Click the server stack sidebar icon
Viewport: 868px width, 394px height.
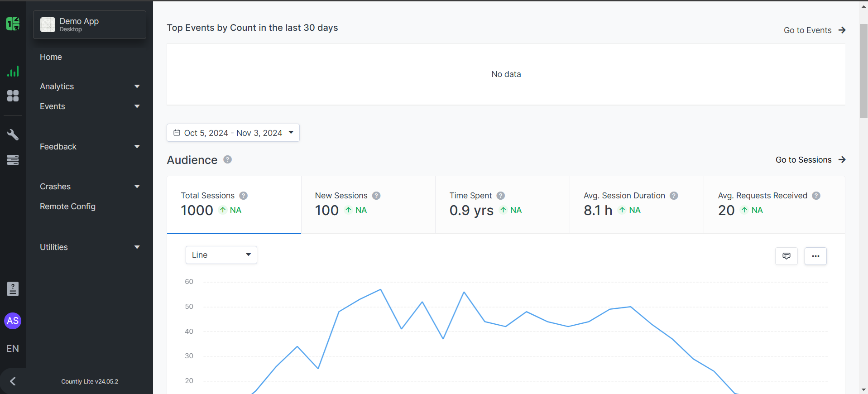click(13, 160)
